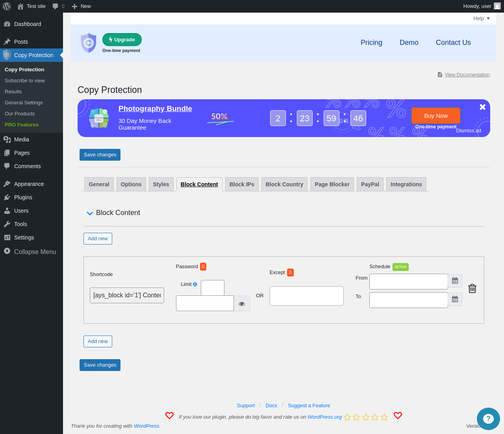
Task: Open the Page Blocker tab
Action: click(332, 184)
